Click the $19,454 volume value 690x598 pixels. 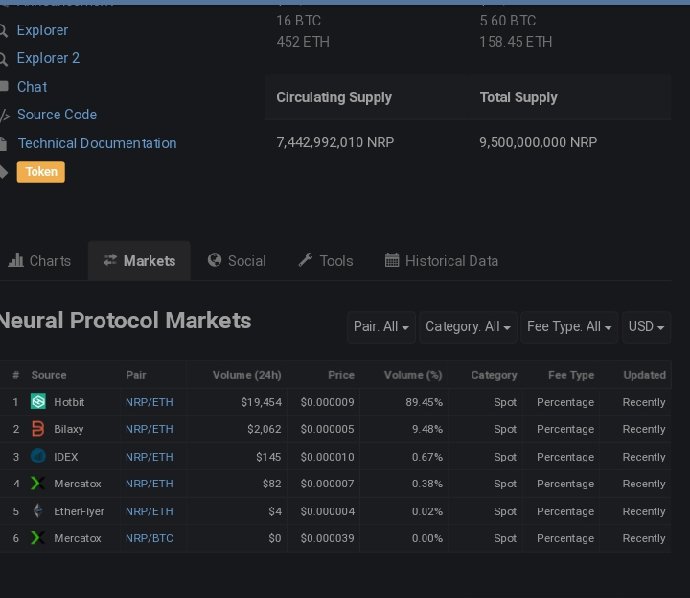[261, 402]
